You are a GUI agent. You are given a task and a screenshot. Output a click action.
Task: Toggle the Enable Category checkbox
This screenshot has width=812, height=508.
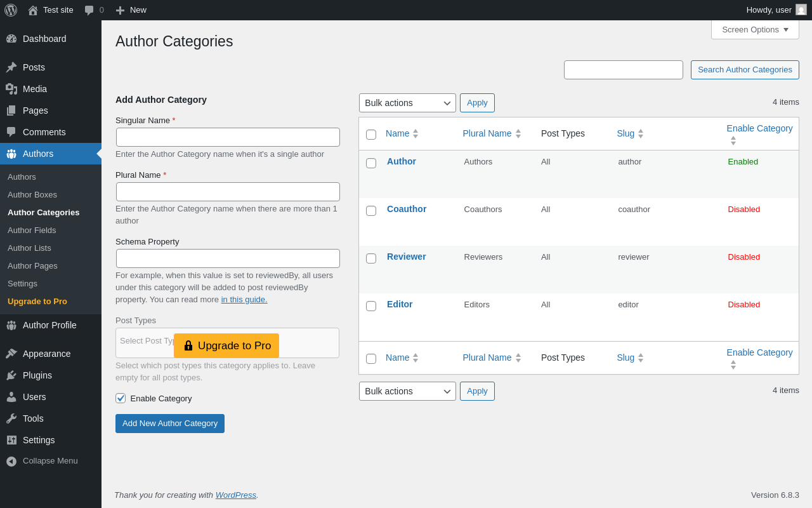point(121,398)
